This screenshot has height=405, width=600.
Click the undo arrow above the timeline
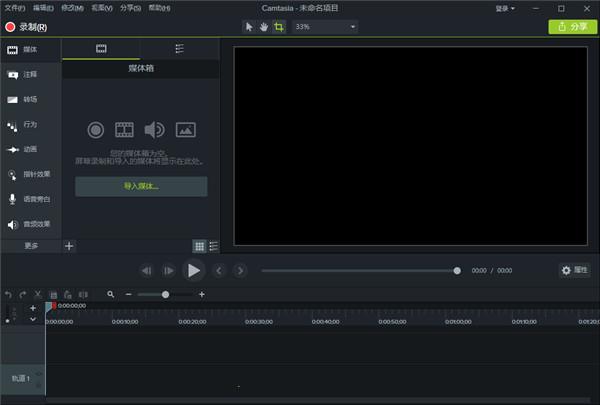point(9,295)
